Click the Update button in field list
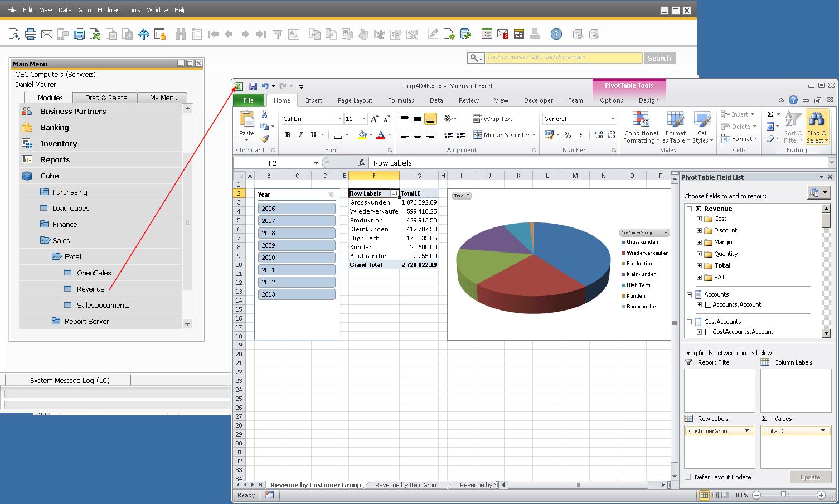The width and height of the screenshot is (839, 504). [x=810, y=477]
